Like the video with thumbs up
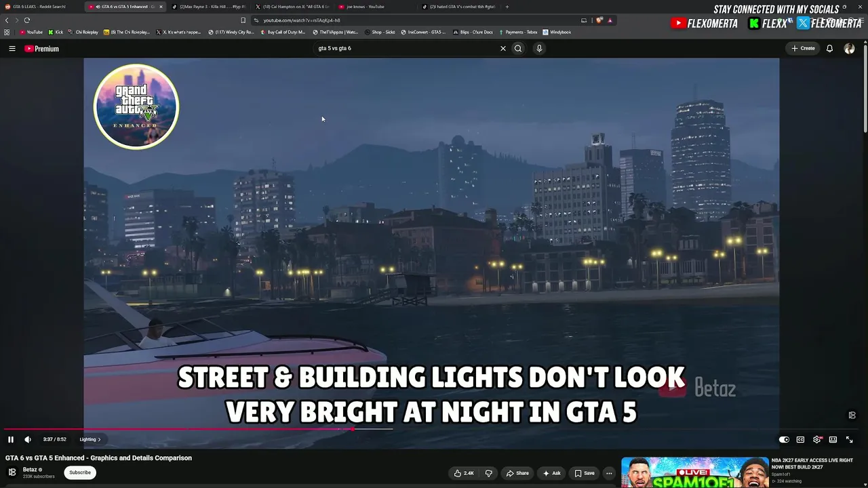 click(465, 473)
